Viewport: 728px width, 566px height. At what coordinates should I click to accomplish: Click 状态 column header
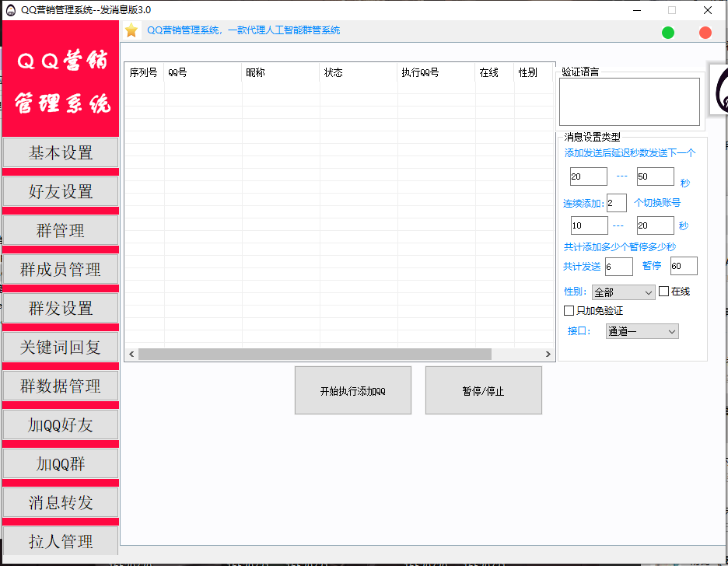click(359, 72)
